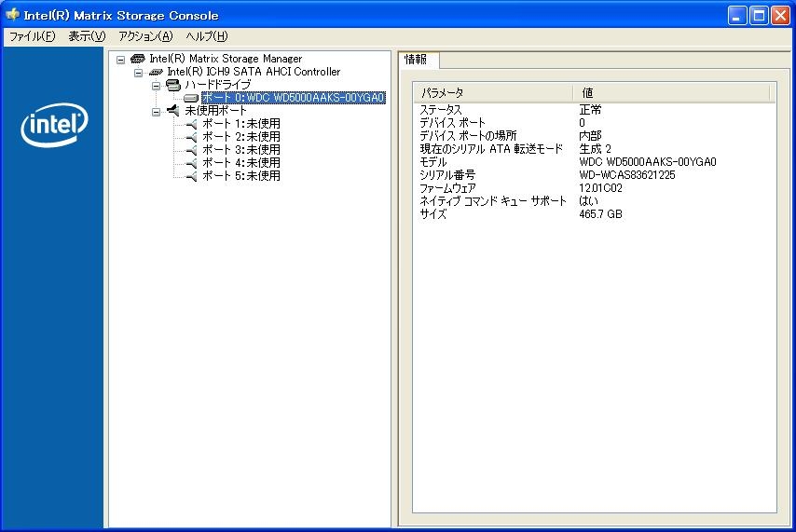This screenshot has width=796, height=532.
Task: Maximize the Matrix Storage Console window
Action: point(759,16)
